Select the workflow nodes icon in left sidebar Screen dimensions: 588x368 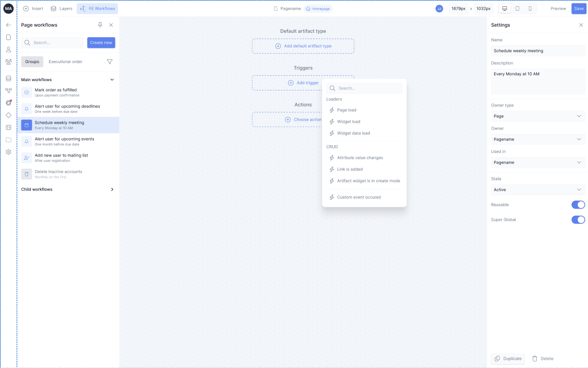click(x=8, y=90)
